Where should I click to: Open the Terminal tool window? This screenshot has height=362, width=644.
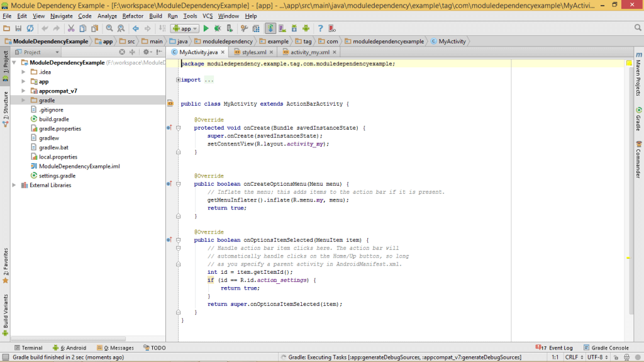(x=28, y=348)
